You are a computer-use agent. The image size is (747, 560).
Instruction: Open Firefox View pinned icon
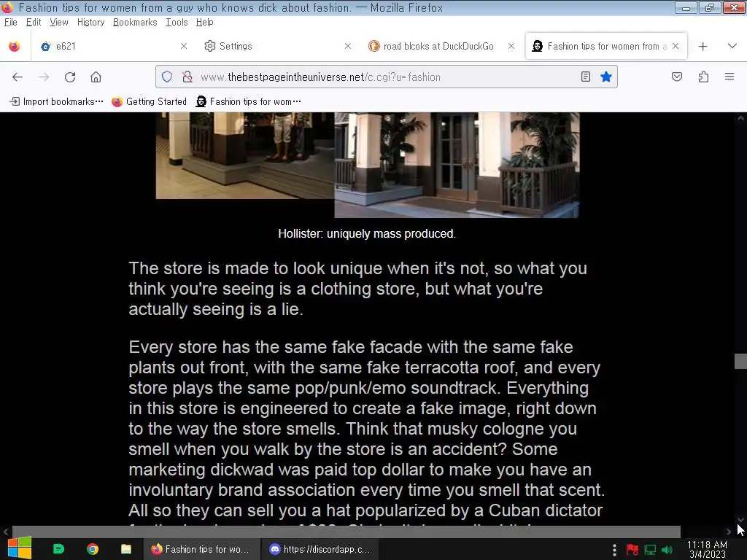(15, 46)
